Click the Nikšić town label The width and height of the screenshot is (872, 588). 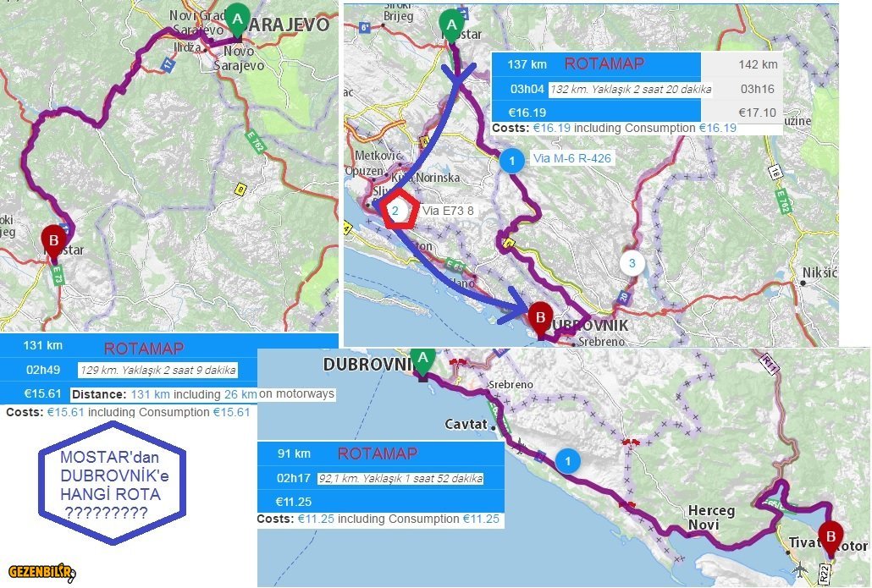820,273
